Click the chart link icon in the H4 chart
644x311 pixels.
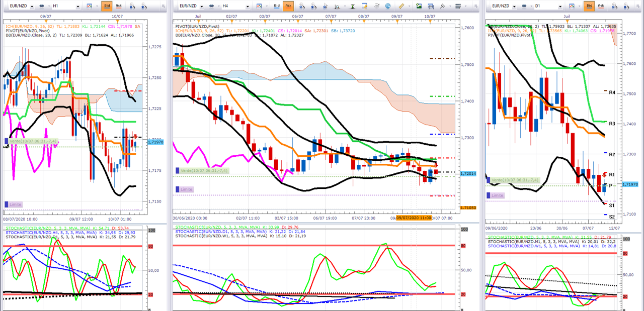211,6
